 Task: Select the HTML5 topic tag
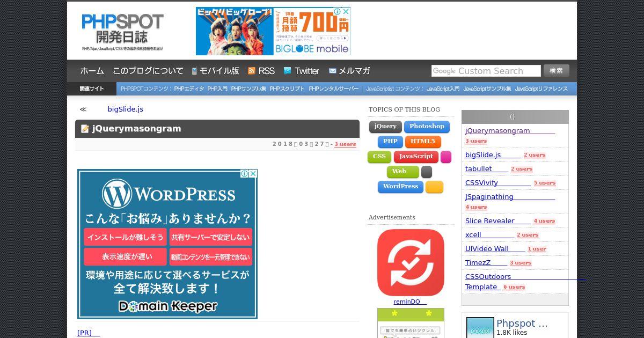pyautogui.click(x=423, y=142)
